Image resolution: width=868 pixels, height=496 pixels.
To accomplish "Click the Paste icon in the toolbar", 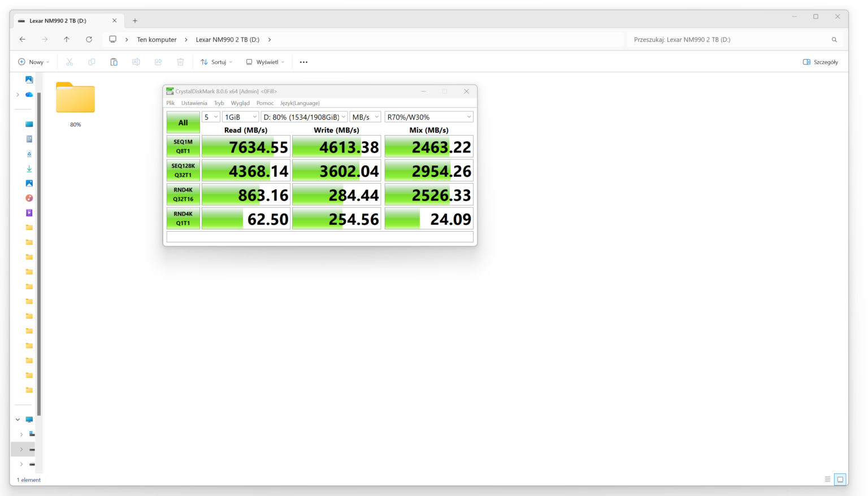I will pyautogui.click(x=114, y=62).
